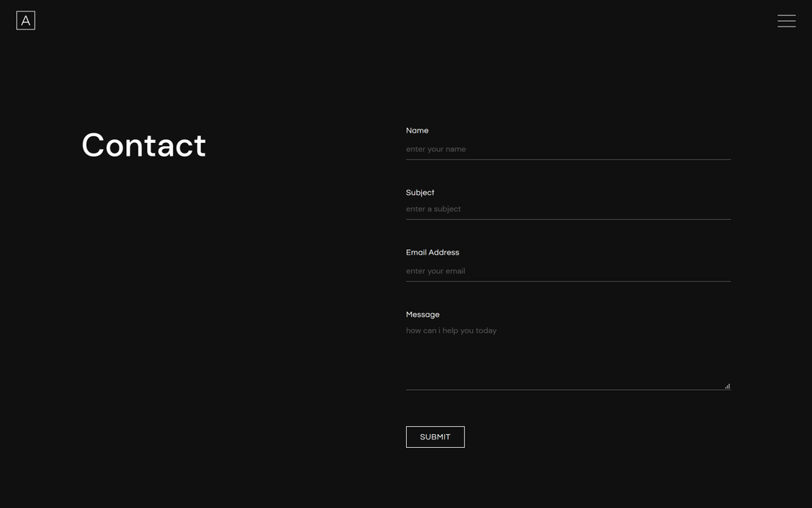Click the Name field label

point(417,130)
